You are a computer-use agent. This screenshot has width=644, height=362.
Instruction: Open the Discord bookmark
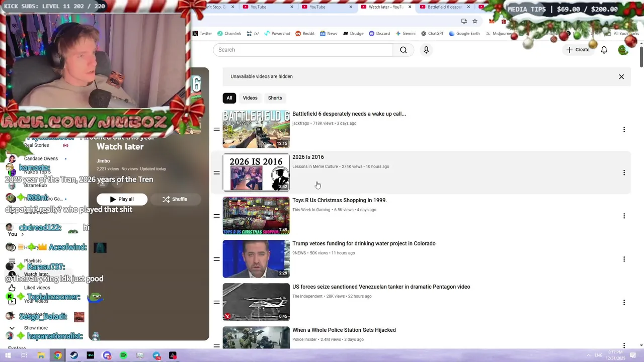coord(379,34)
